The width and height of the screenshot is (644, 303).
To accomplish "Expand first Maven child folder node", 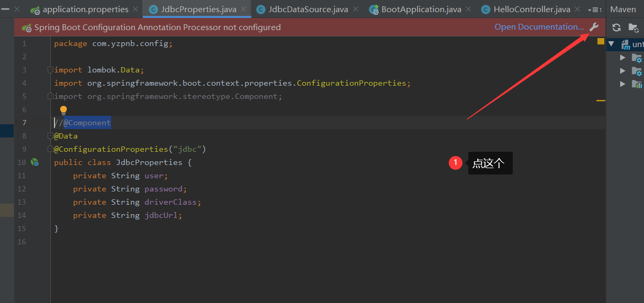I will coord(623,57).
